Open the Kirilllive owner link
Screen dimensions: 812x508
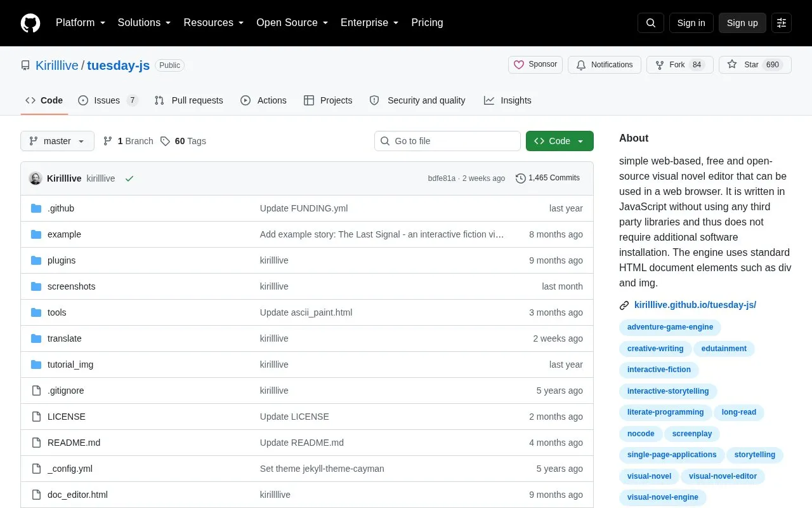[x=57, y=65]
